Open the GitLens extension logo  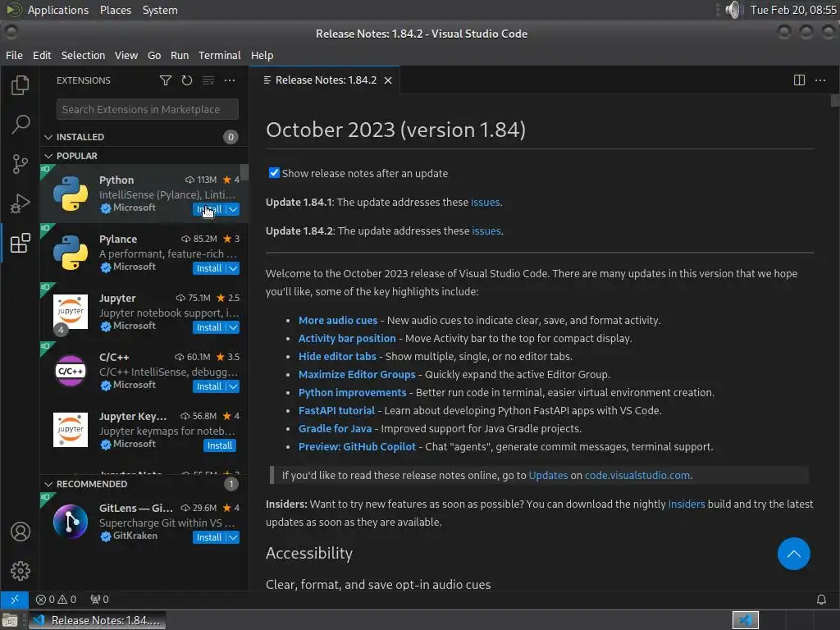click(71, 521)
